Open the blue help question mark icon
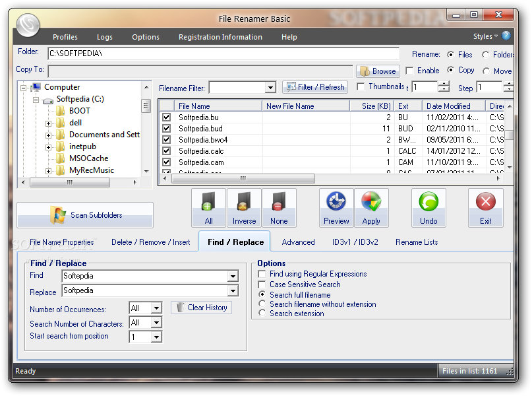 tap(506, 36)
